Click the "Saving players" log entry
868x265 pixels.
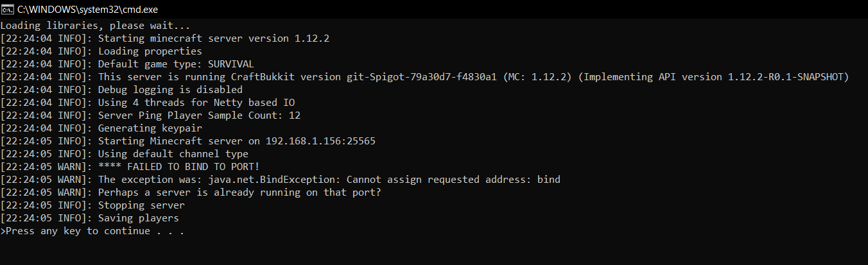(x=138, y=218)
